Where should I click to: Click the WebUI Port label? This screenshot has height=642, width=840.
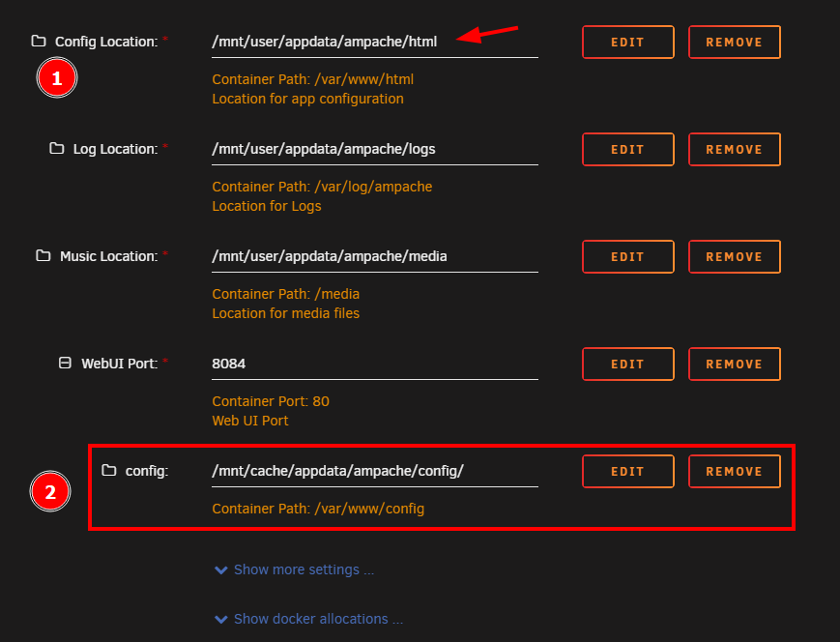click(x=120, y=364)
